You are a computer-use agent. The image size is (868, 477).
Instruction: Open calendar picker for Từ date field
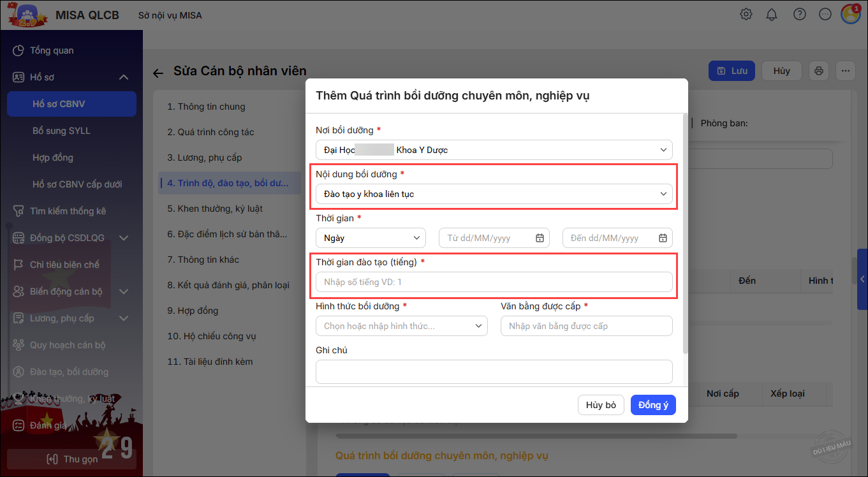(540, 238)
